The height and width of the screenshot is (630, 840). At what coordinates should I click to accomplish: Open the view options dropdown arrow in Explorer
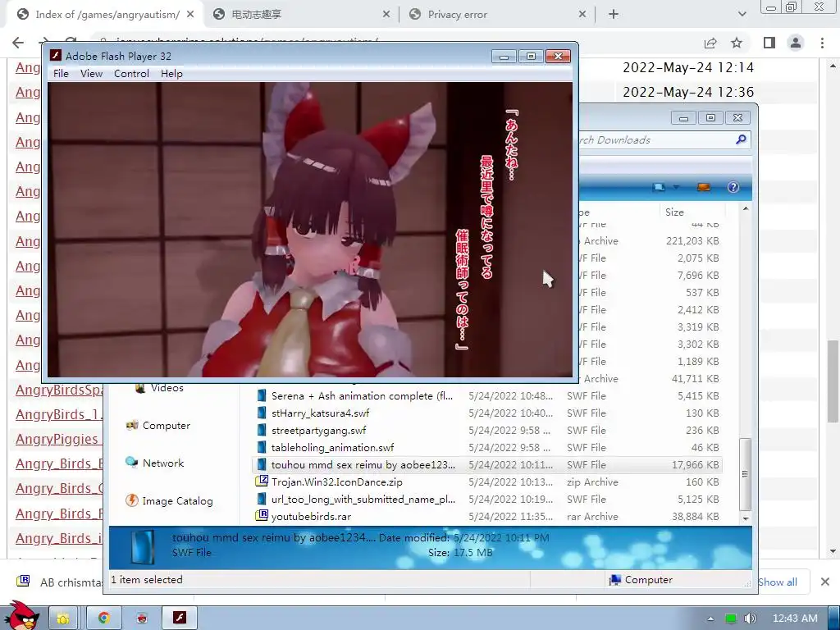pos(676,187)
